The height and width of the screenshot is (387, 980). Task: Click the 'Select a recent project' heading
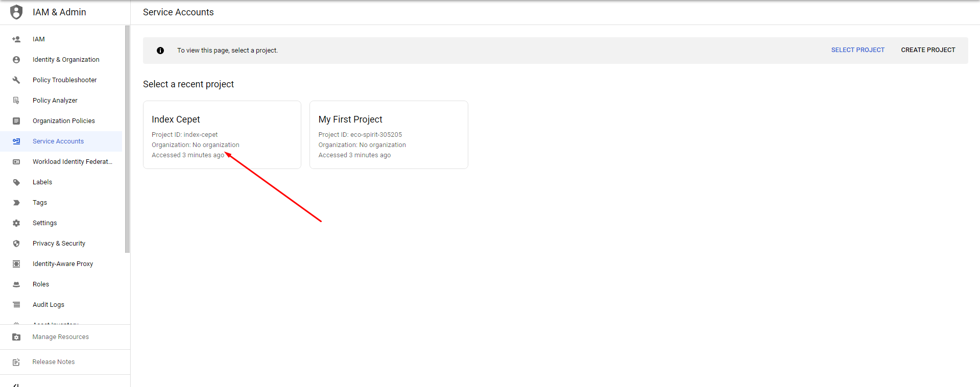click(x=188, y=84)
